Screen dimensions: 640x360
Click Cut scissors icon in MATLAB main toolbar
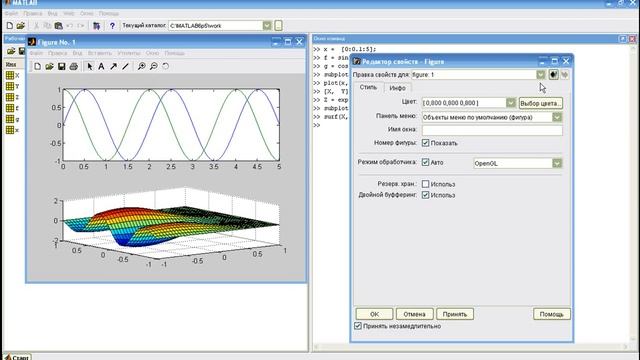pos(36,26)
